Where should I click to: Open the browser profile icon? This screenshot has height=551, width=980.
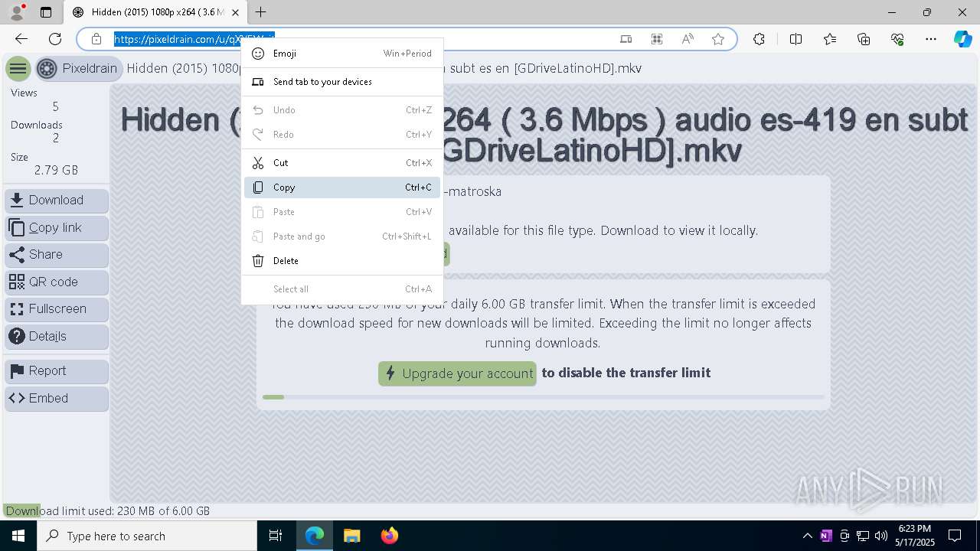[x=17, y=12]
